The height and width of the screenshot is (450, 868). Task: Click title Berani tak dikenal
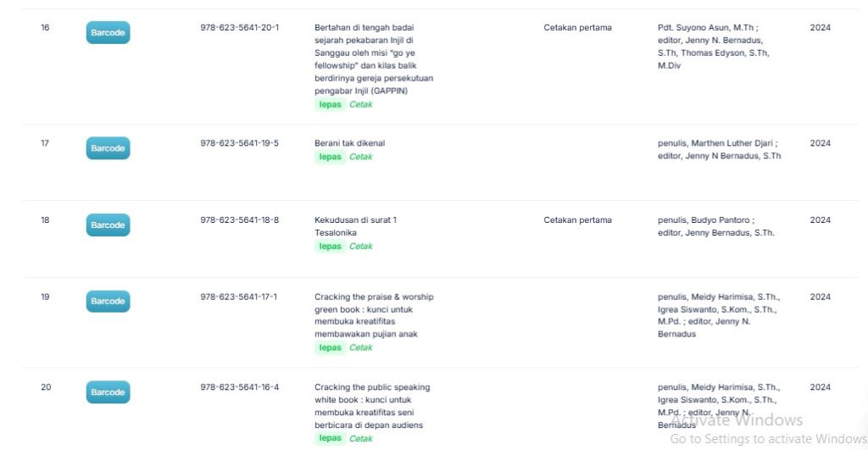349,143
